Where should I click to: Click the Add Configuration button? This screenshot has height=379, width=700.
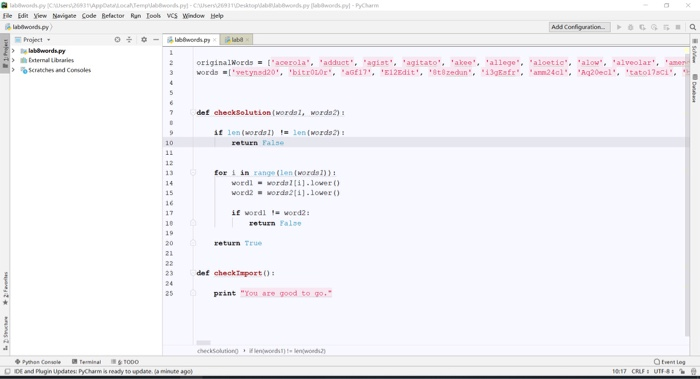pyautogui.click(x=578, y=27)
